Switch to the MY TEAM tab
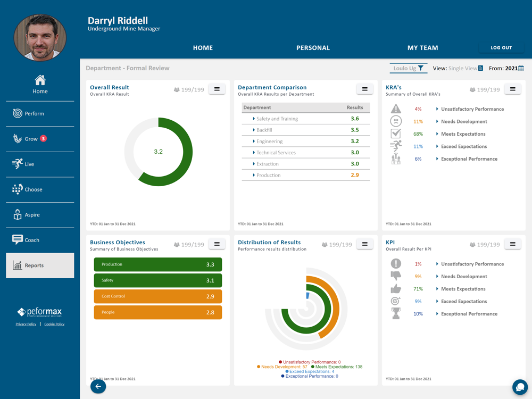Viewport: 532px width, 399px height. coord(422,48)
